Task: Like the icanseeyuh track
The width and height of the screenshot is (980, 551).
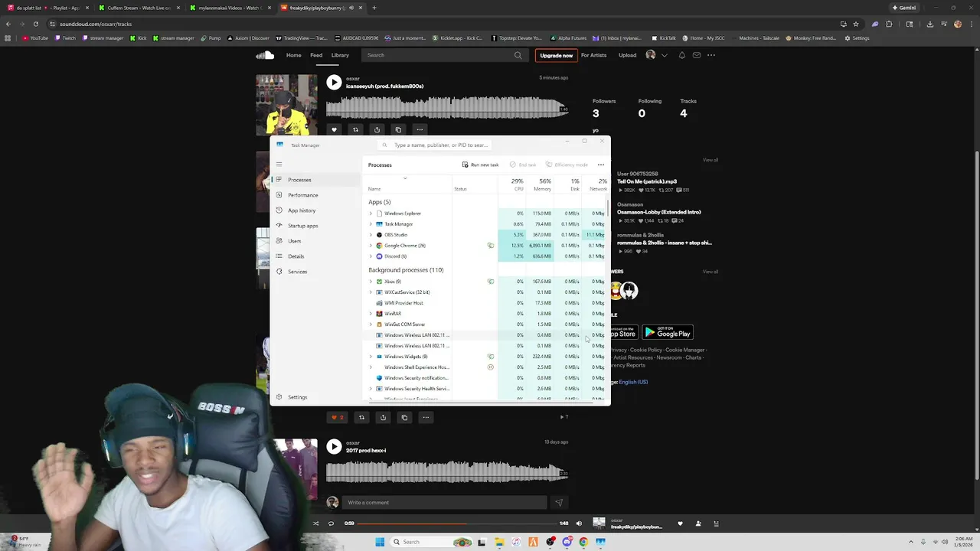Action: (334, 129)
